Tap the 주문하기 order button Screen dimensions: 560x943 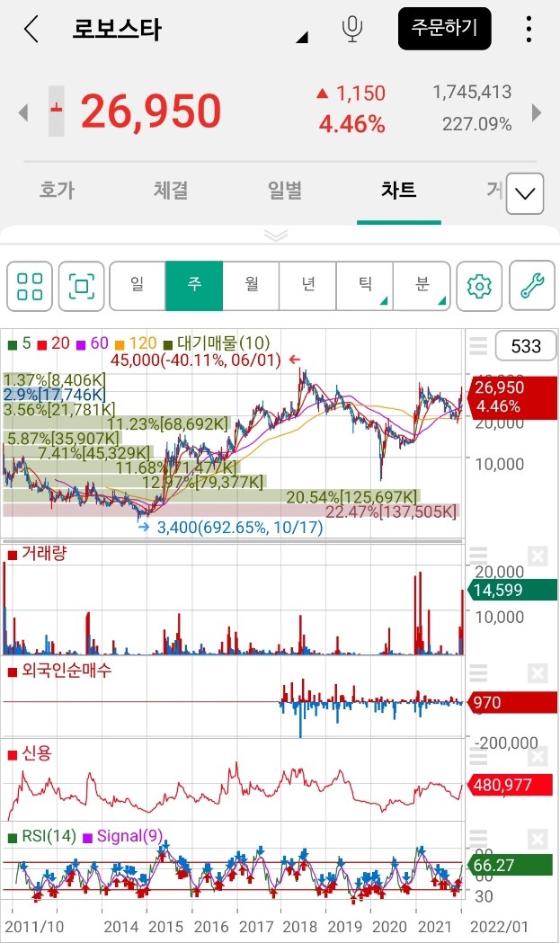click(x=445, y=28)
